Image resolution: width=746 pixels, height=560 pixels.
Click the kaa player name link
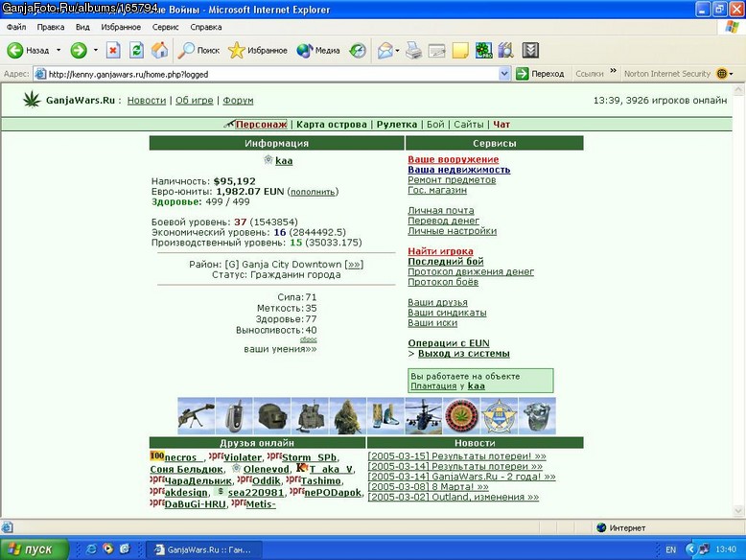tap(284, 161)
